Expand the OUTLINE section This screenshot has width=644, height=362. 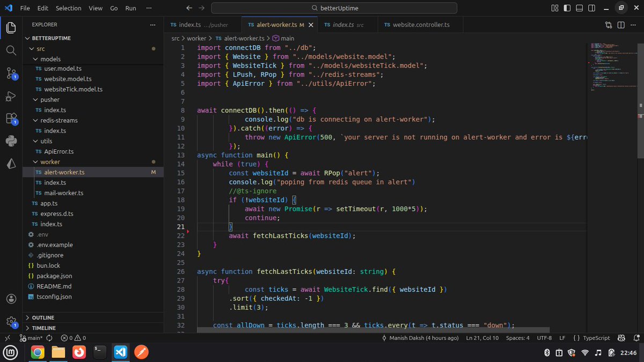tap(93, 318)
